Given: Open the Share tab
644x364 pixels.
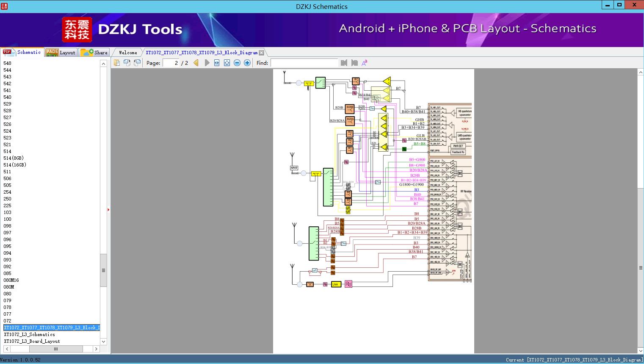Looking at the screenshot, I should click(95, 53).
